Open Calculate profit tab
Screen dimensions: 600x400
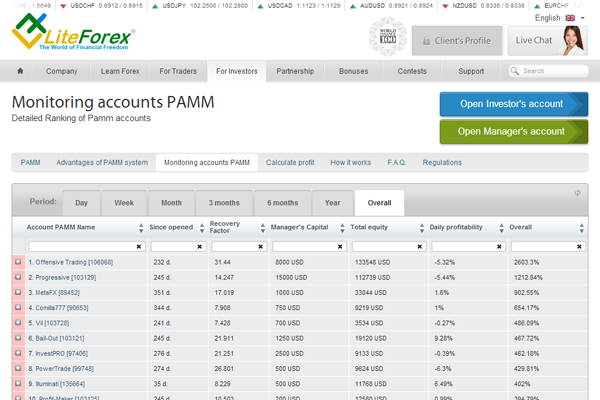coord(290,162)
